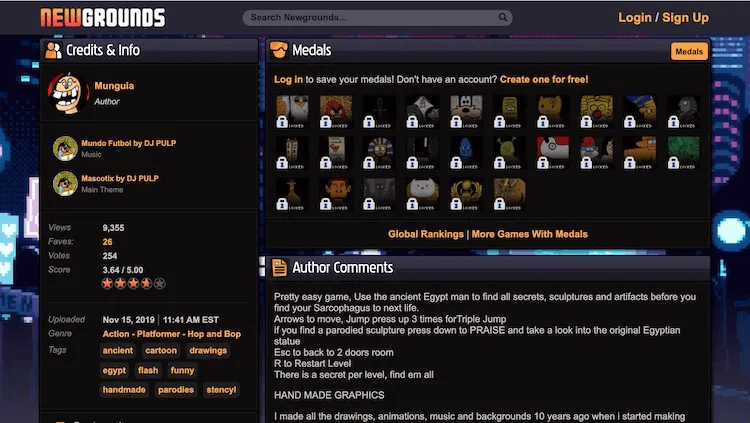The height and width of the screenshot is (423, 750).
Task: Click the Credits & Info people icon
Action: pyautogui.click(x=53, y=50)
